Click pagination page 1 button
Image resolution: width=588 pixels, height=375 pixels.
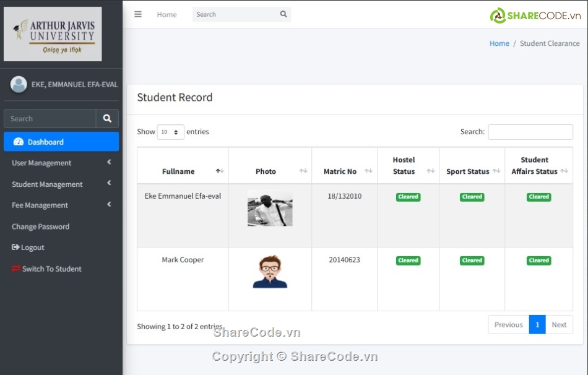pos(537,325)
